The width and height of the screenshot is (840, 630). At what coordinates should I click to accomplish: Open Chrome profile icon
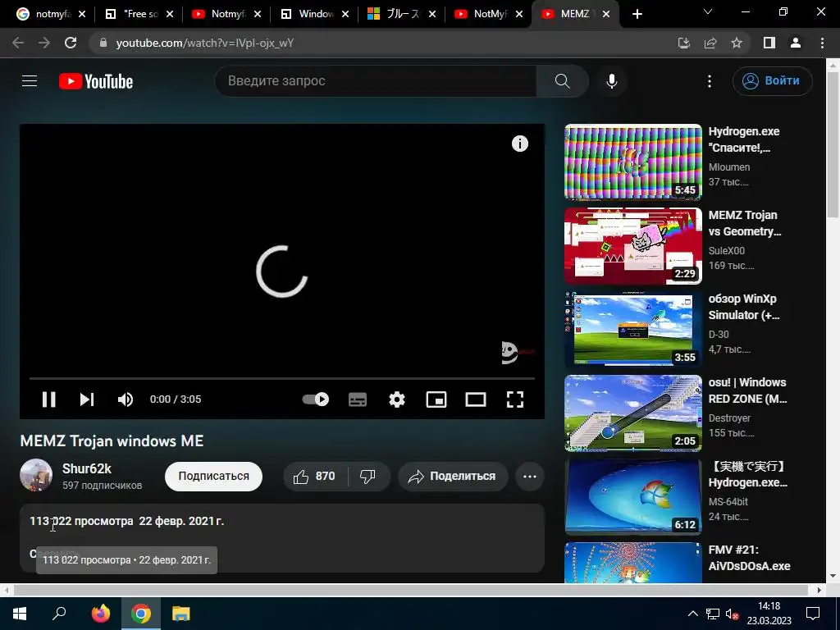pyautogui.click(x=796, y=43)
